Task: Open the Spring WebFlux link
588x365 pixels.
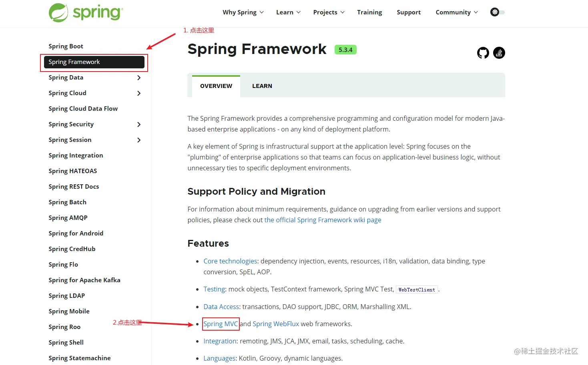Action: [x=276, y=324]
